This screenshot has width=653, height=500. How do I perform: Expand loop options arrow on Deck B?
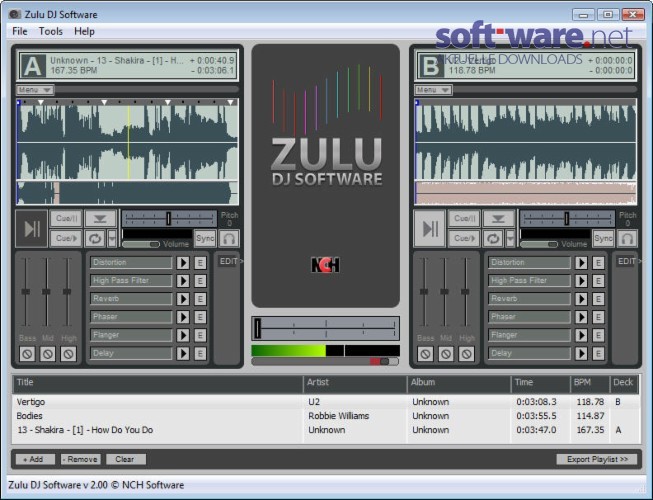point(510,239)
